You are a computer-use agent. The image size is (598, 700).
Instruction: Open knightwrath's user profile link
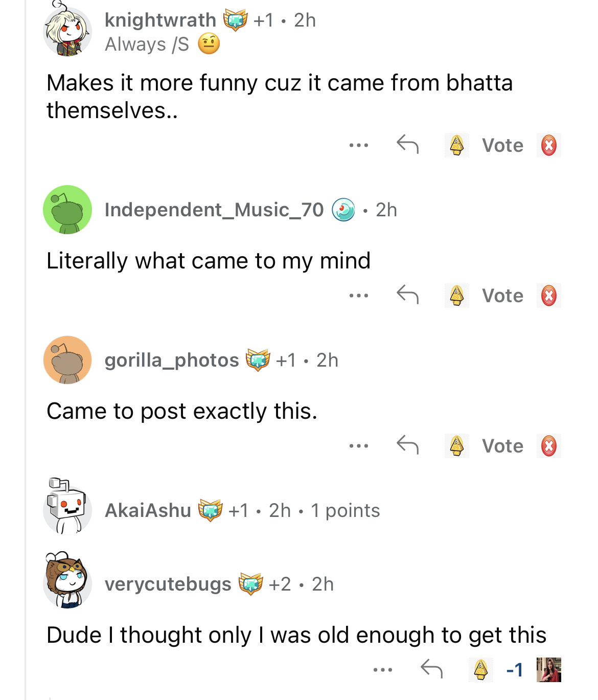(x=160, y=20)
